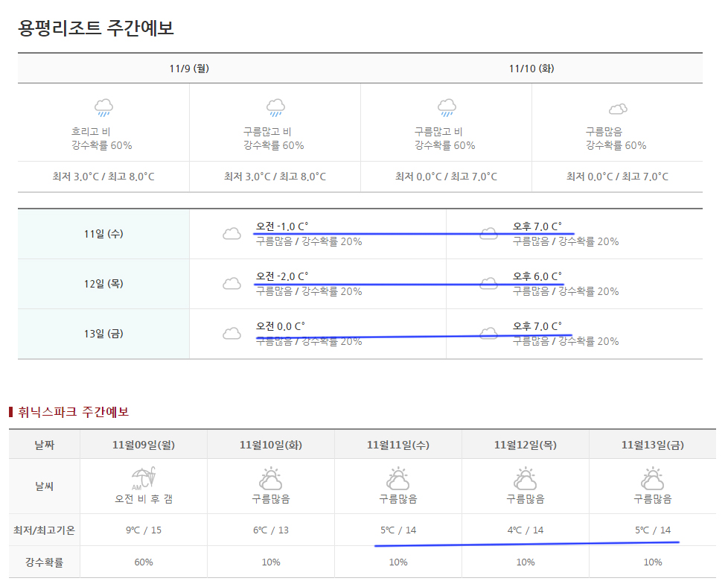The image size is (728, 587).
Task: Click the 날씨 row label
Action: 45,486
